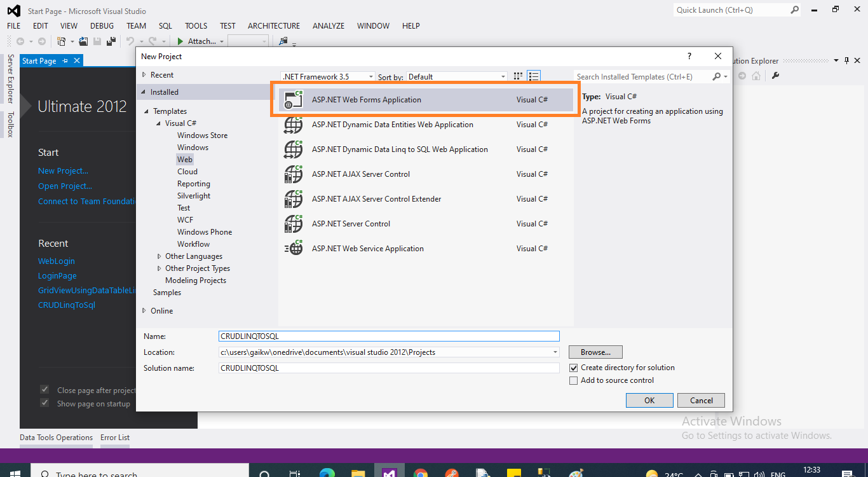Select ASP.NET Dynamic Data Linq to SQL template
The width and height of the screenshot is (868, 477).
(426, 149)
